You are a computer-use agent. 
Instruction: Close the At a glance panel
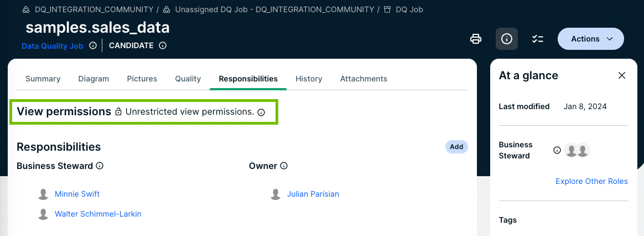point(622,75)
